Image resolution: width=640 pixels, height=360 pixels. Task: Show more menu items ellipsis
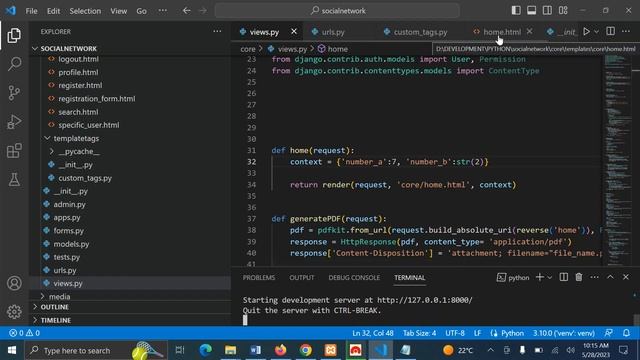point(162,11)
